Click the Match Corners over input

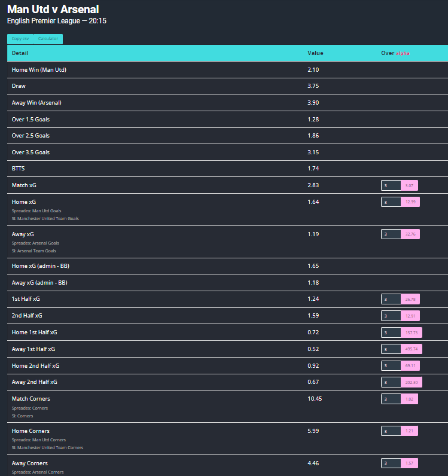(391, 399)
